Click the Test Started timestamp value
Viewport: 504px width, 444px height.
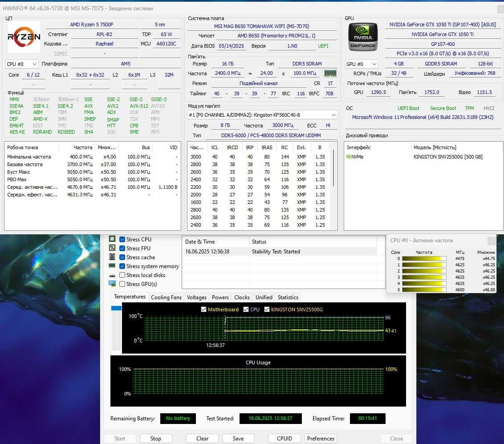270,418
